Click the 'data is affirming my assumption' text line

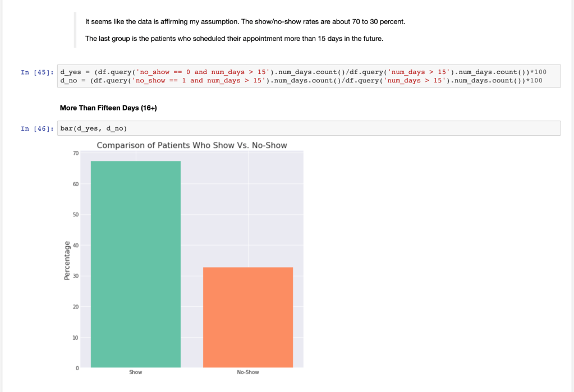click(245, 22)
